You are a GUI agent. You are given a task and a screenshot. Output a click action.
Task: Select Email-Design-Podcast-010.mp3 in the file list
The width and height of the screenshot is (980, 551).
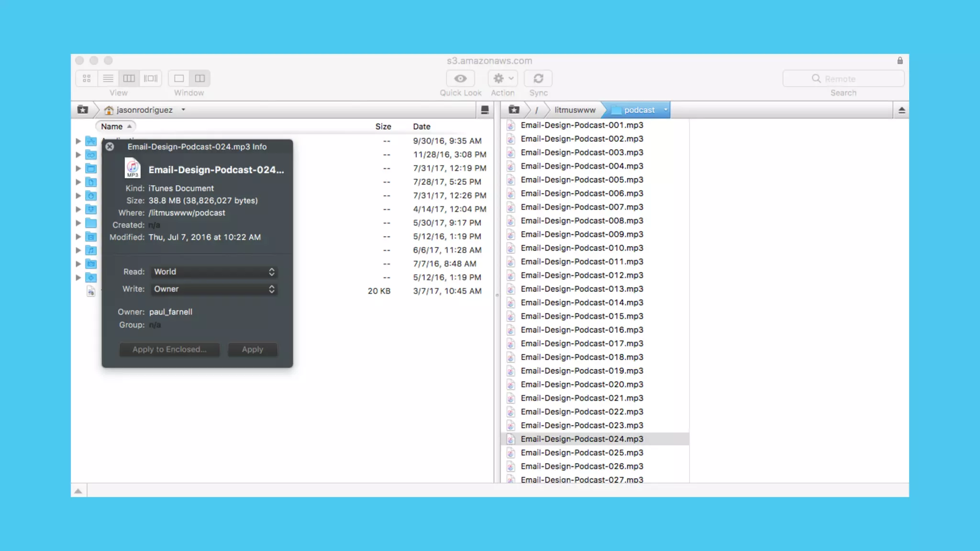tap(582, 248)
